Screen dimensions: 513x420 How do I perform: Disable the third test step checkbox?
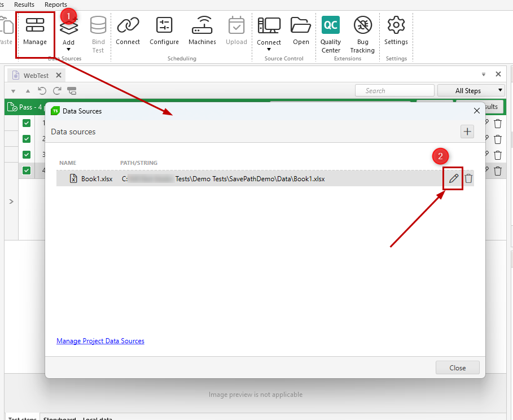tap(27, 155)
